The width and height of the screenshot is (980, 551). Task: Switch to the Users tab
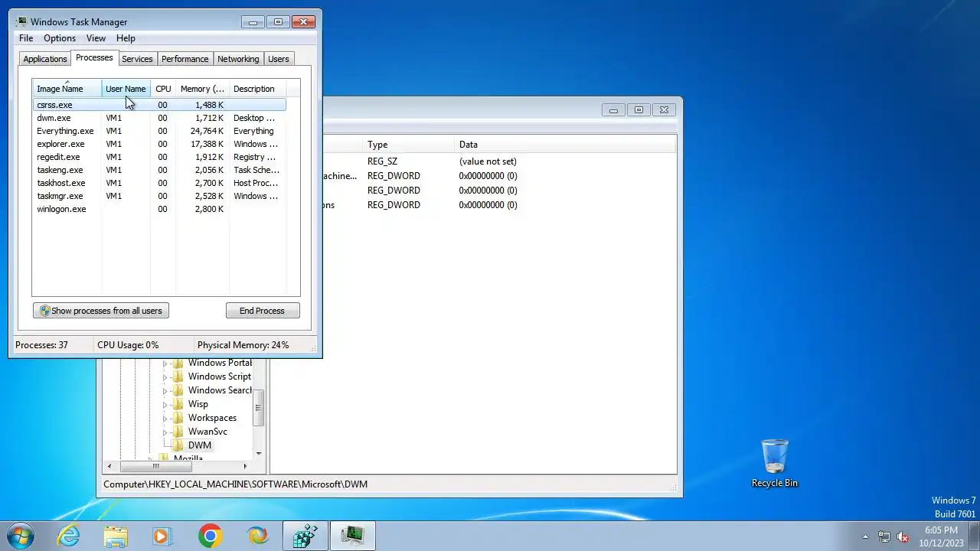[x=279, y=59]
